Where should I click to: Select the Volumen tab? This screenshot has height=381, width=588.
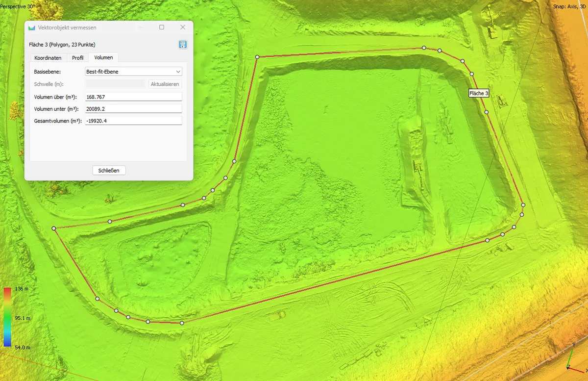[103, 58]
